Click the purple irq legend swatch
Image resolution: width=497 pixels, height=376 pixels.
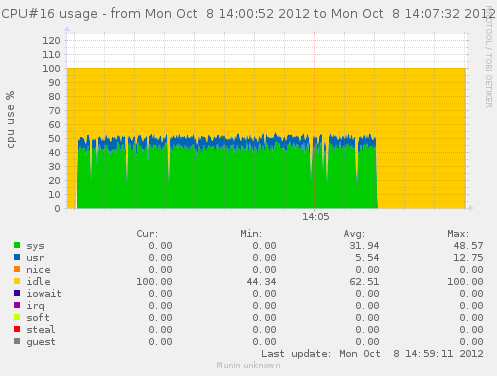click(17, 305)
